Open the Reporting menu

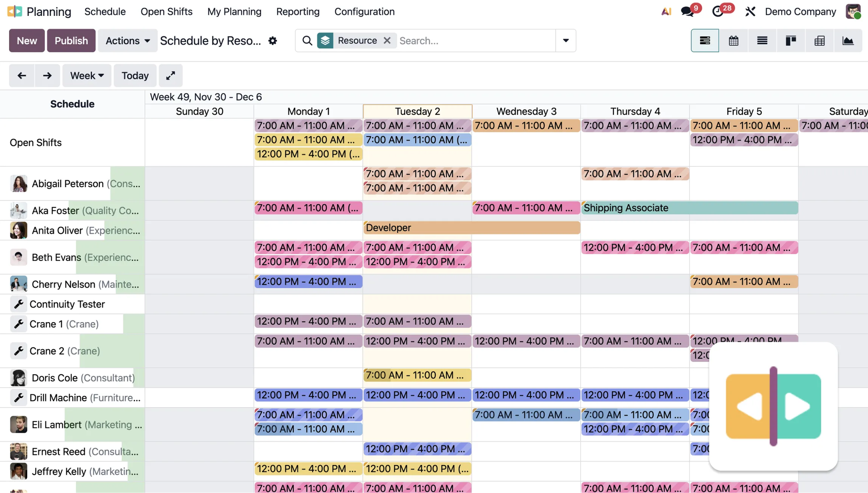coord(298,12)
